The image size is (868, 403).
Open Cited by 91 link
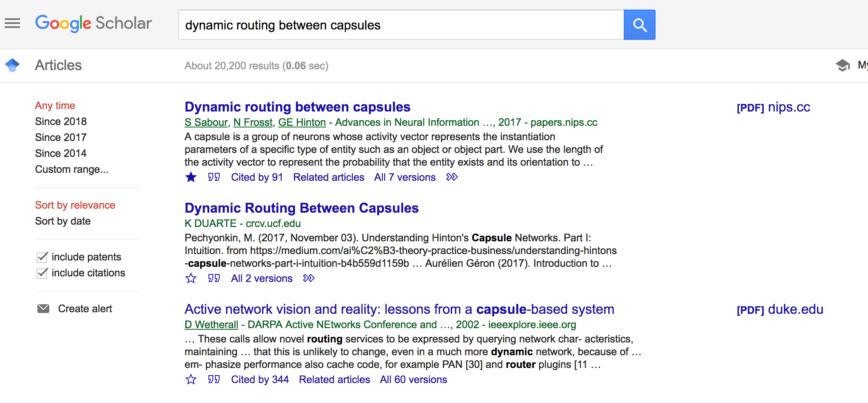257,177
